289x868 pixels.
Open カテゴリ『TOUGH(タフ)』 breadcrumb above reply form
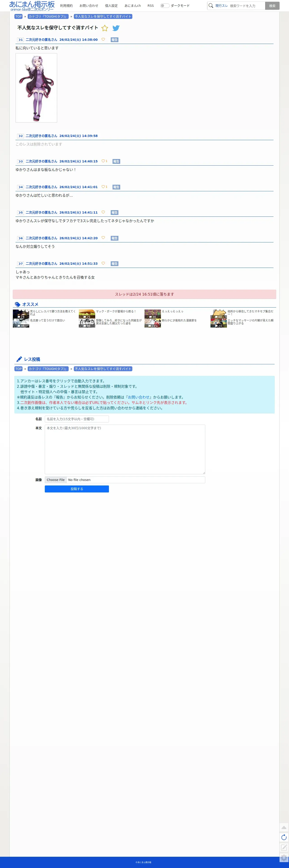point(48,369)
